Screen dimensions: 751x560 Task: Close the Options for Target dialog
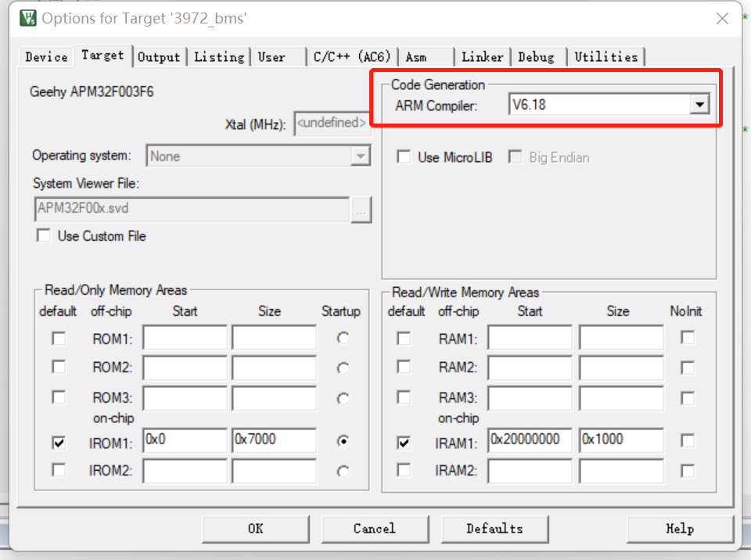pyautogui.click(x=722, y=19)
